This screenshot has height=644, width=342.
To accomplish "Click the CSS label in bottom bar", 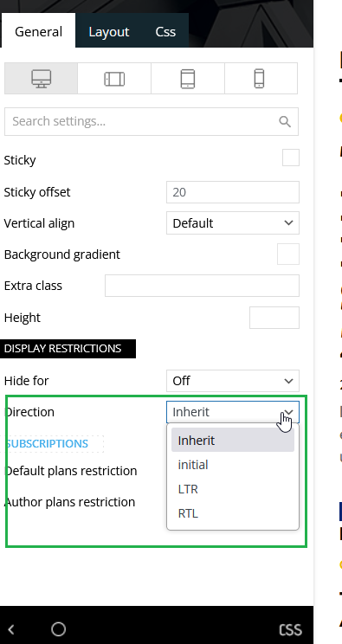I will 290,629.
